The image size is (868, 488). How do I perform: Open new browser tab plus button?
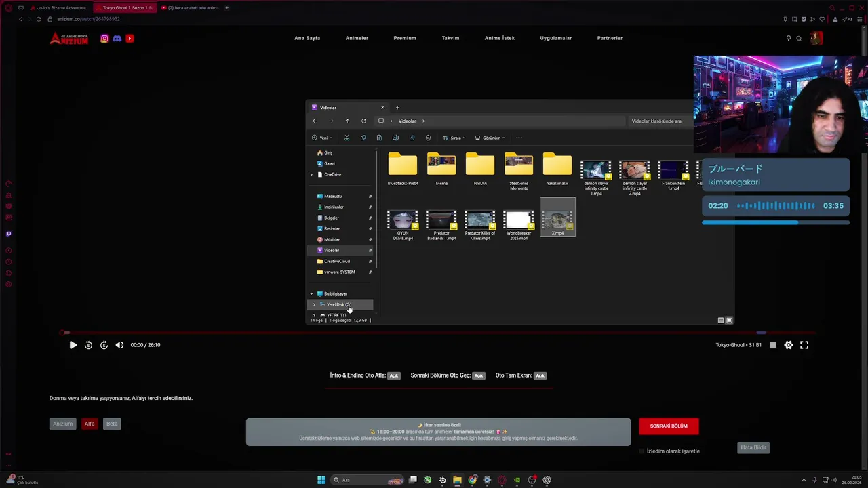(x=226, y=8)
